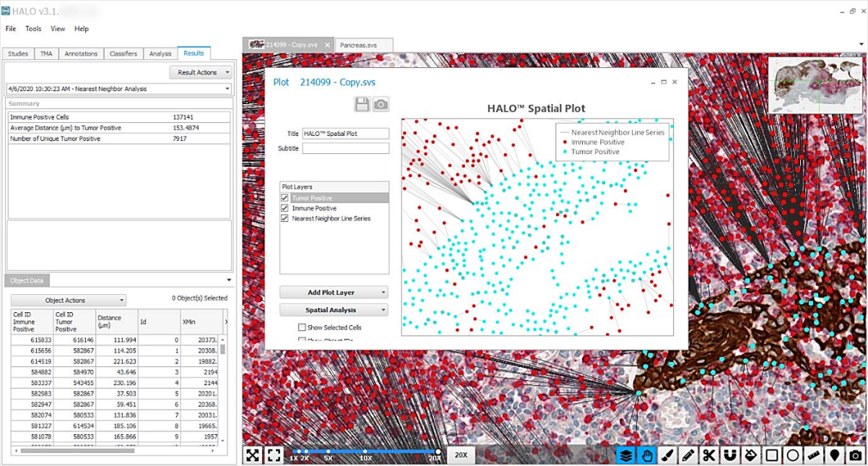
Task: Select the pan hand tool
Action: coord(647,455)
